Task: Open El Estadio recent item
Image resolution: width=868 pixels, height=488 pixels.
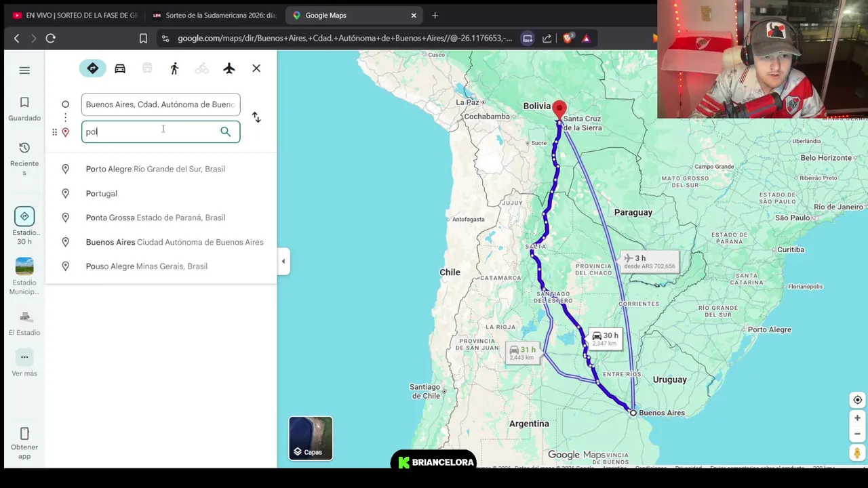Action: click(24, 323)
